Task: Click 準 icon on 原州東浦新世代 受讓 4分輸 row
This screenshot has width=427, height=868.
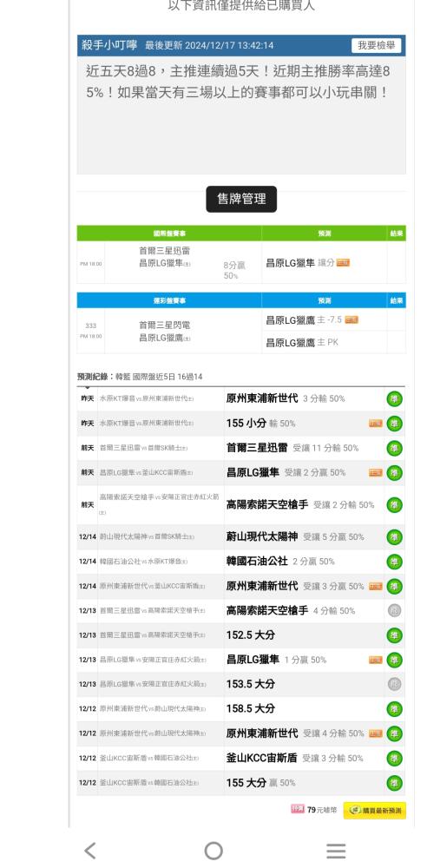Action: point(394,733)
